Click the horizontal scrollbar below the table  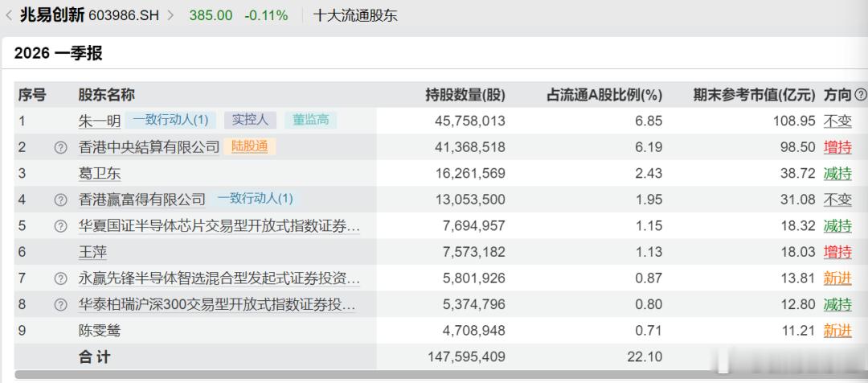(x=440, y=375)
